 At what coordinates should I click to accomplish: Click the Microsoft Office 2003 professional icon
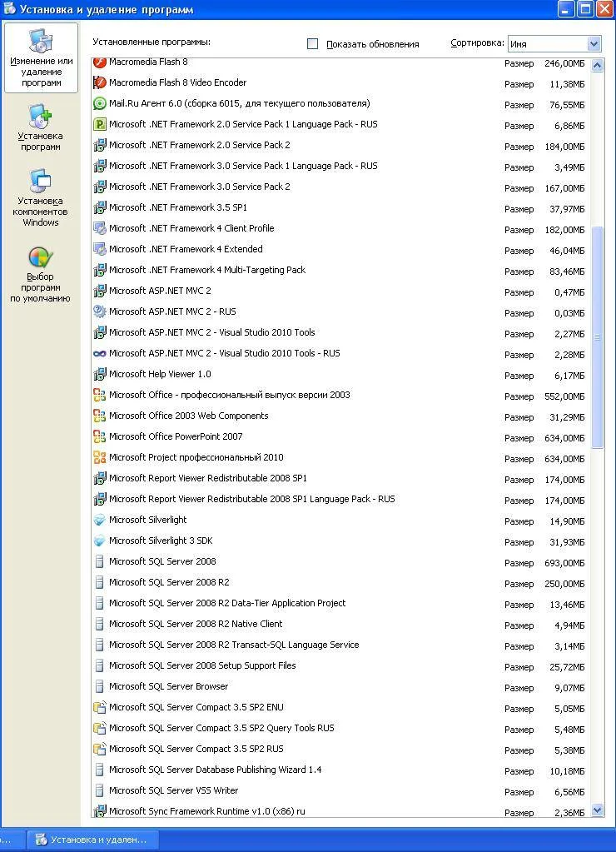click(100, 396)
